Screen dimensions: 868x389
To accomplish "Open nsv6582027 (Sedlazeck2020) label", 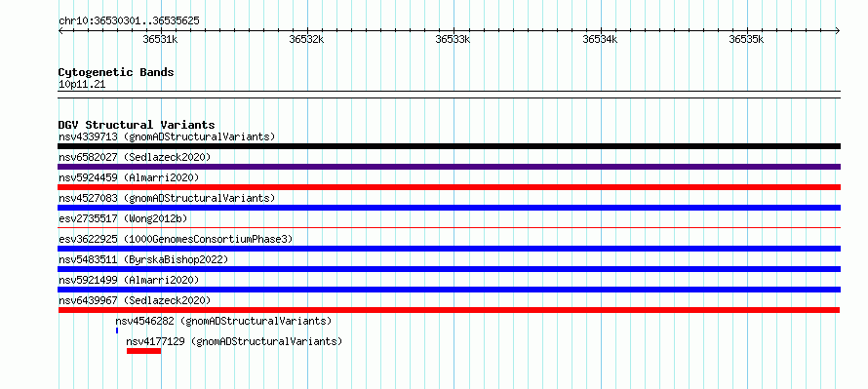I will (x=135, y=157).
